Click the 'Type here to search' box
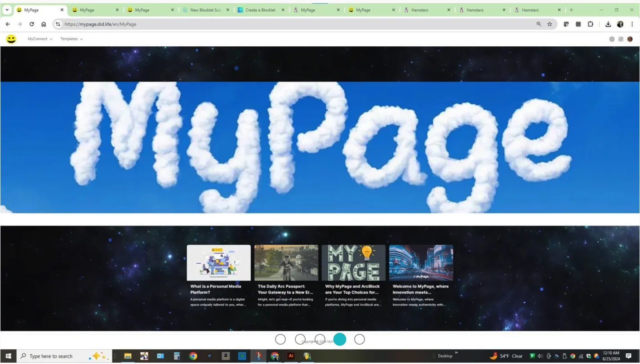This screenshot has width=640, height=364. click(64, 356)
